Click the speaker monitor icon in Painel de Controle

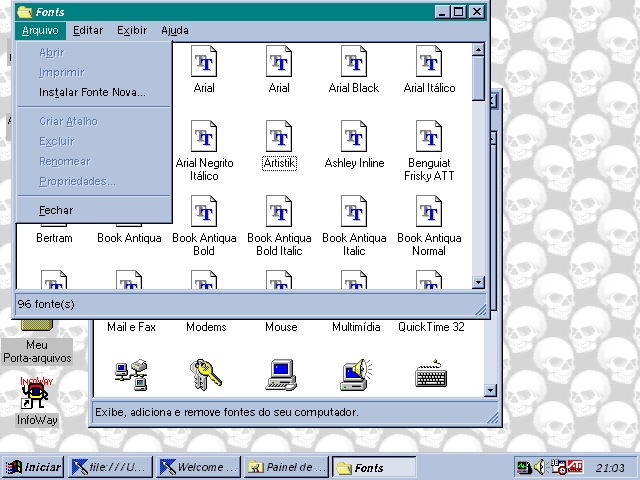click(x=356, y=375)
